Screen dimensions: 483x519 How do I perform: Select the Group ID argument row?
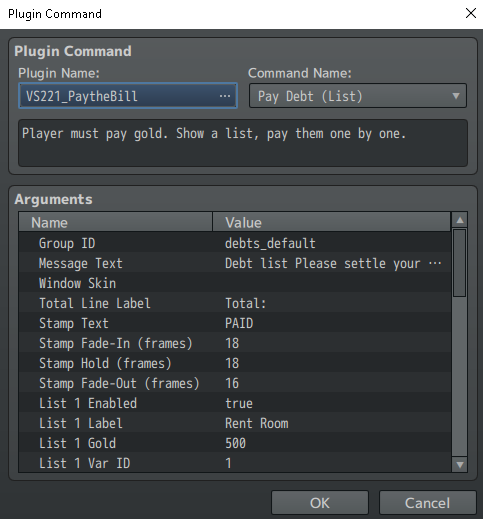(235, 243)
